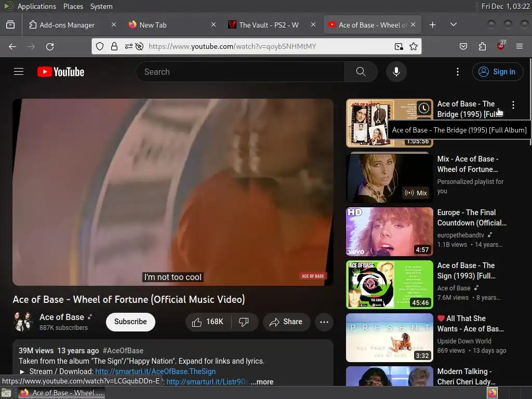Open options menu for The Bridge video

coord(513,105)
